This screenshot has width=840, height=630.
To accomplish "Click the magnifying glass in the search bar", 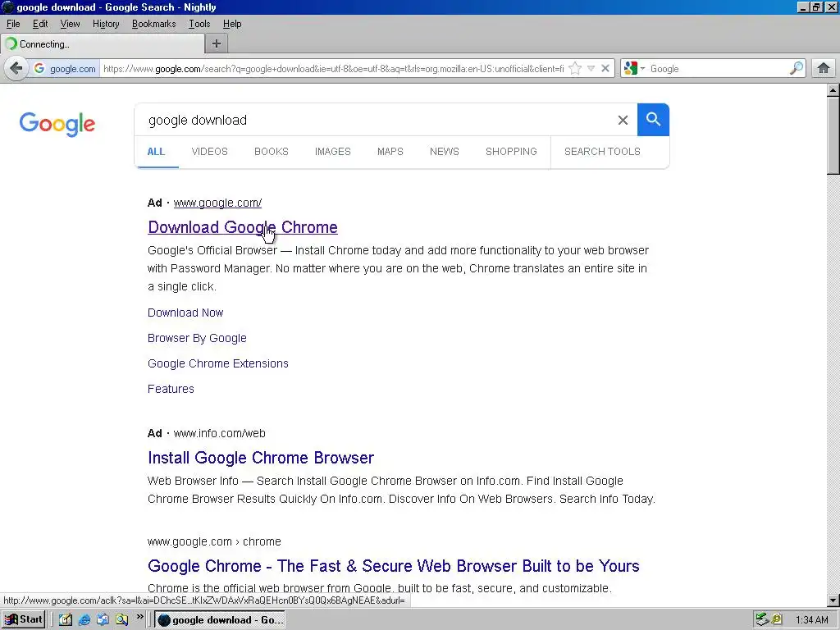I will coord(797,69).
